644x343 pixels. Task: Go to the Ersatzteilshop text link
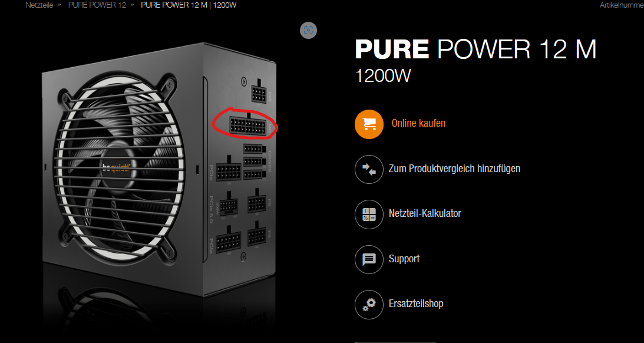point(416,304)
